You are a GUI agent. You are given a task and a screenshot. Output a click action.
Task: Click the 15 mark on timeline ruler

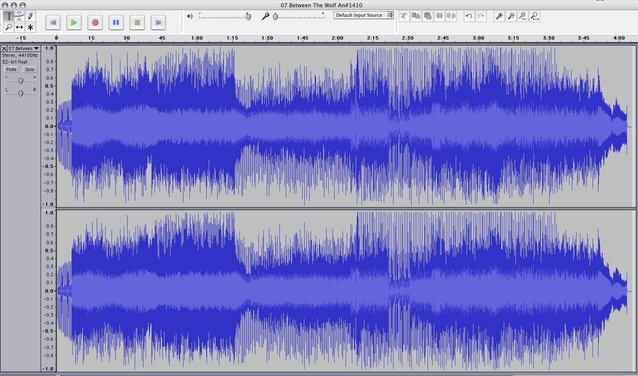click(x=92, y=38)
